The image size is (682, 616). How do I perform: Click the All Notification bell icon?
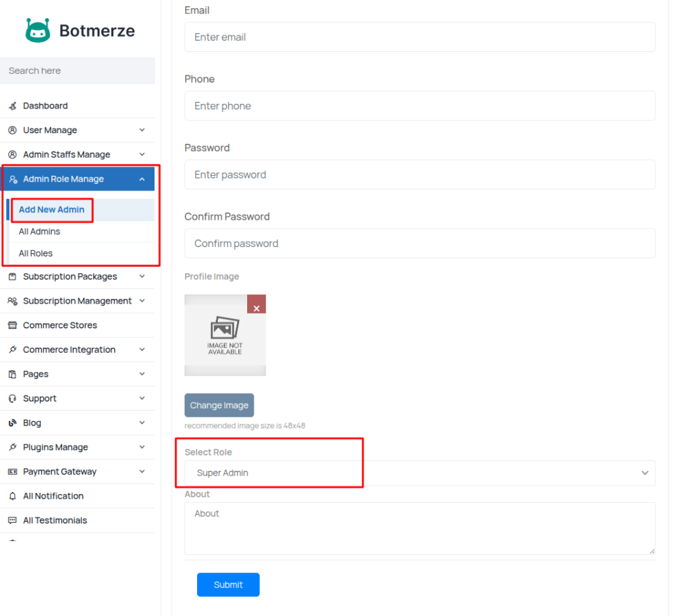(12, 496)
